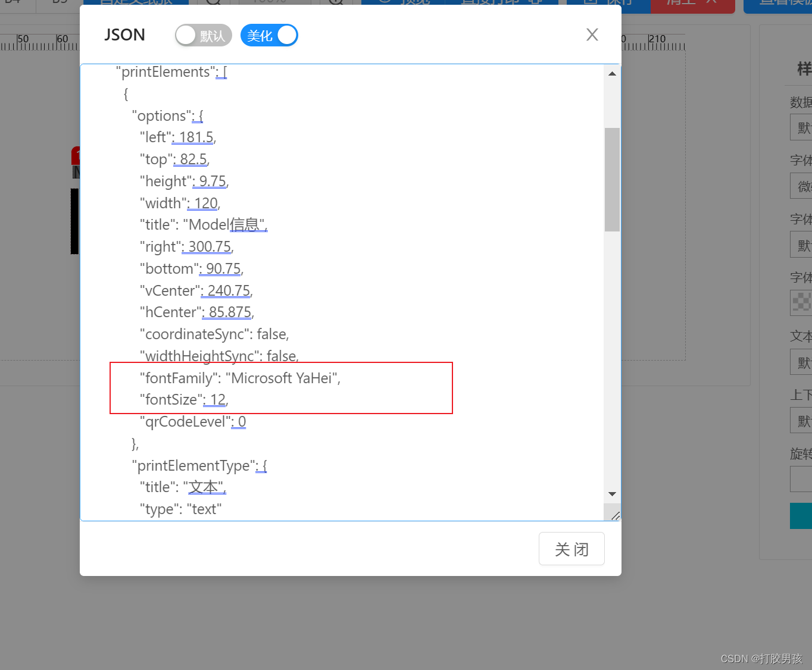Click the "type": "text" line
The image size is (812, 670).
click(x=180, y=509)
